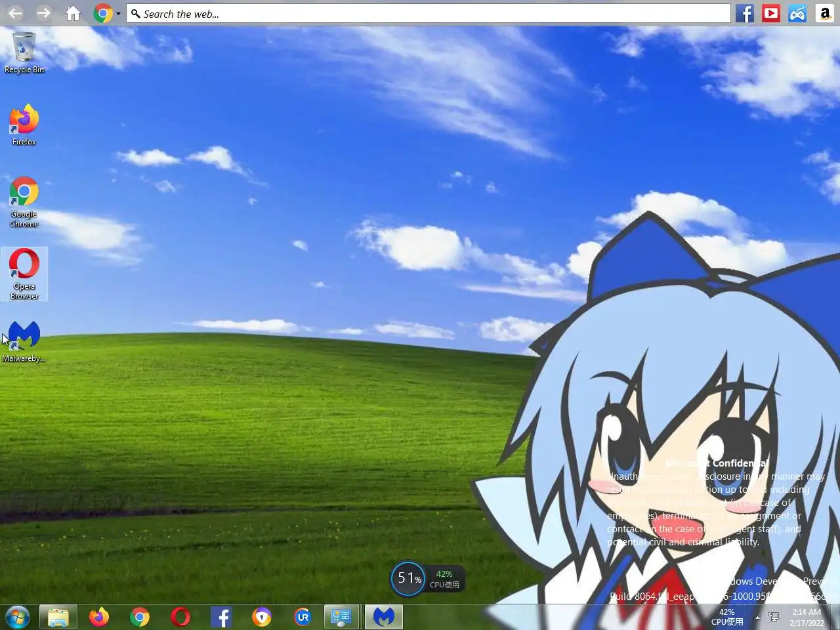Viewport: 840px width, 630px height.
Task: Show hidden tray icons arrow
Action: (757, 617)
